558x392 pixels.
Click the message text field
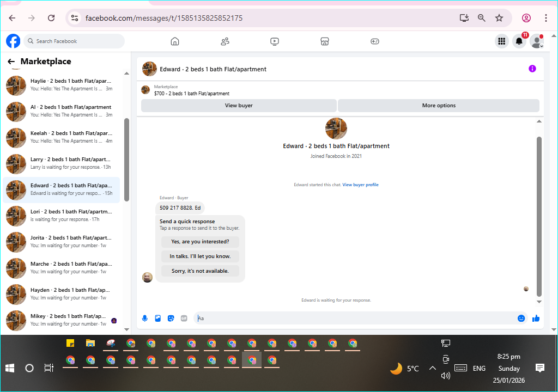click(356, 318)
